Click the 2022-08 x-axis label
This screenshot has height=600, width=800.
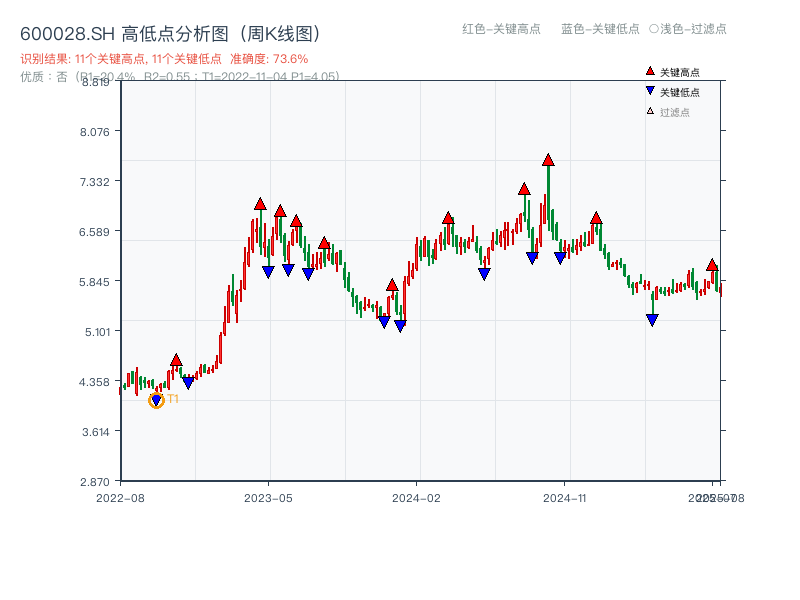120,498
